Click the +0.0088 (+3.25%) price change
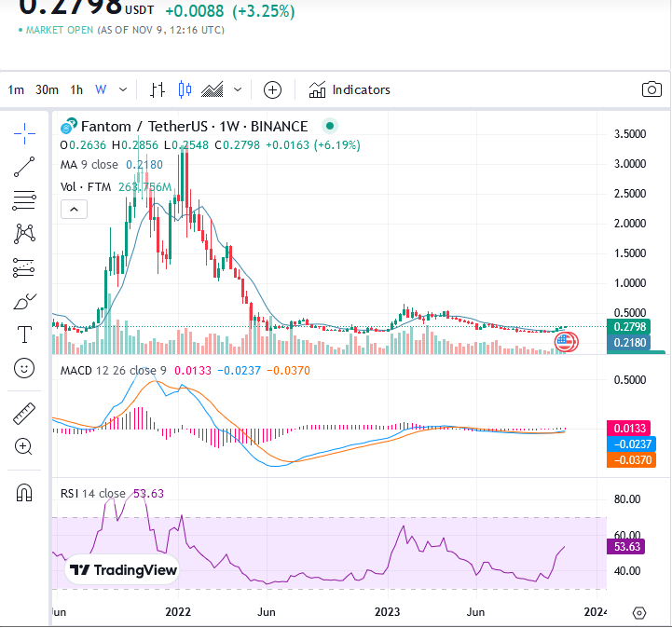 pyautogui.click(x=230, y=11)
